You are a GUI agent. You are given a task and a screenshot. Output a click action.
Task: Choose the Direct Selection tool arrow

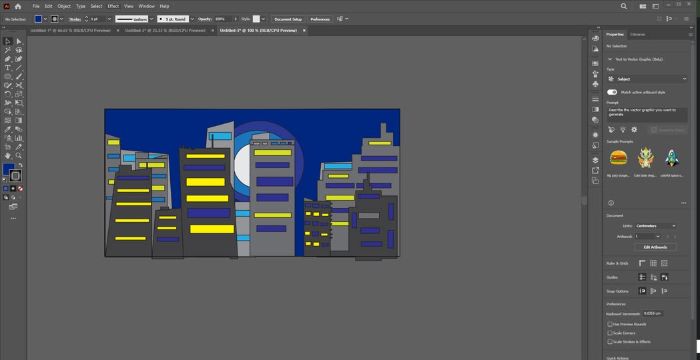tap(19, 42)
